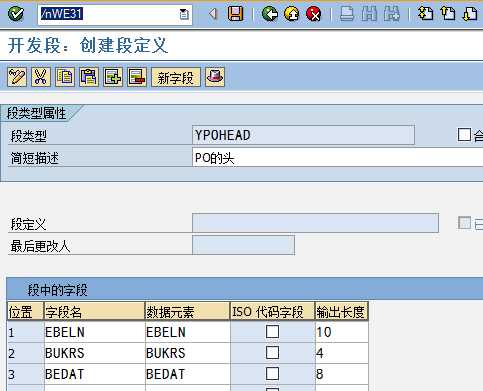This screenshot has height=391, width=483.
Task: Click the 输出长度 column header
Action: pos(342,311)
